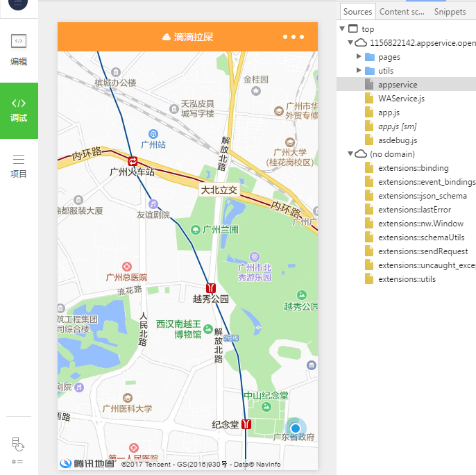The width and height of the screenshot is (476, 475).
Task: Collapse the 1156822142.appservice domain node
Action: pos(350,42)
